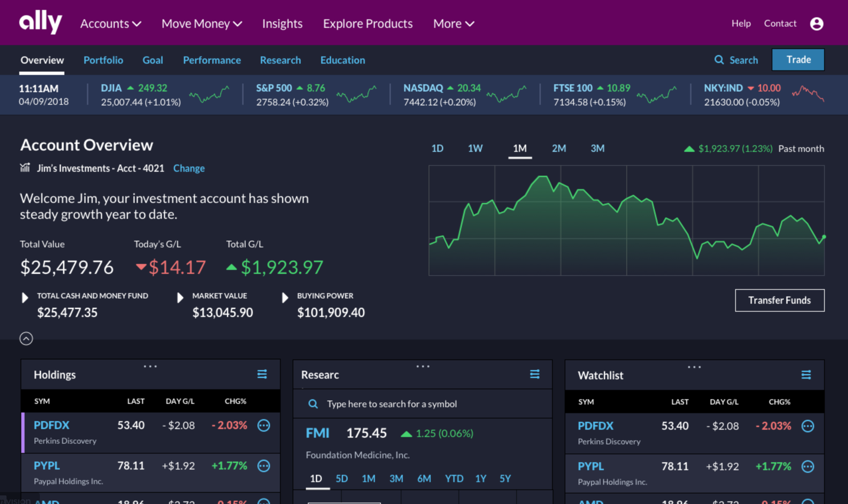Collapse the account overview with circle arrow
The image size is (848, 504).
tap(26, 339)
